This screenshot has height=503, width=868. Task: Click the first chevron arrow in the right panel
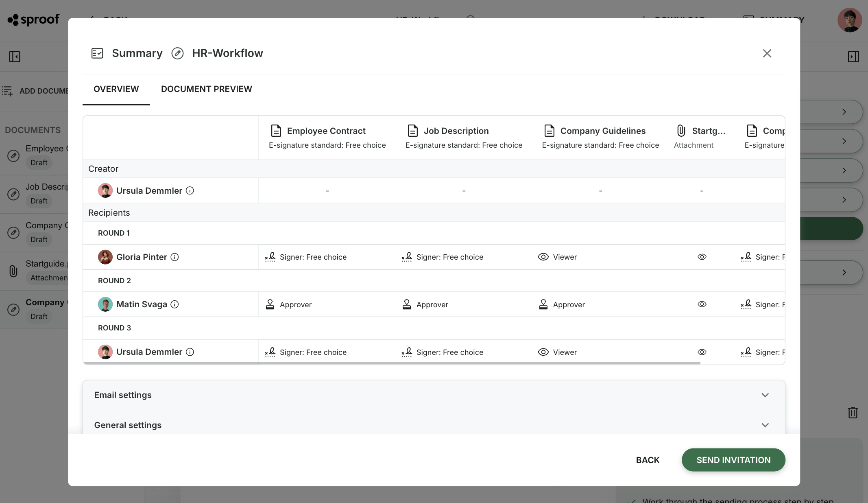844,112
